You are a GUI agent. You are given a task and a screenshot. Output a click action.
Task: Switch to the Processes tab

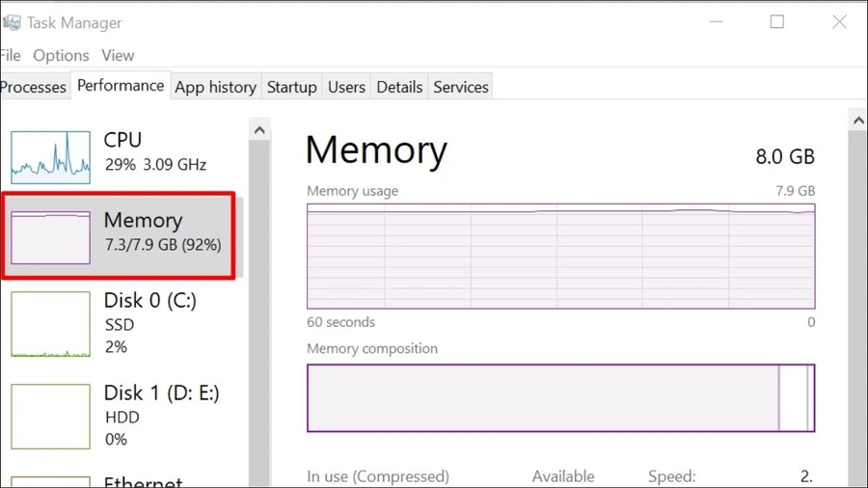[33, 87]
